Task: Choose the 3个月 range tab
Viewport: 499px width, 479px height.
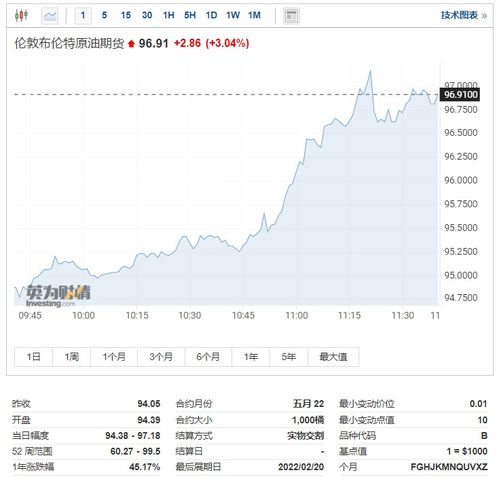Action: pos(161,357)
